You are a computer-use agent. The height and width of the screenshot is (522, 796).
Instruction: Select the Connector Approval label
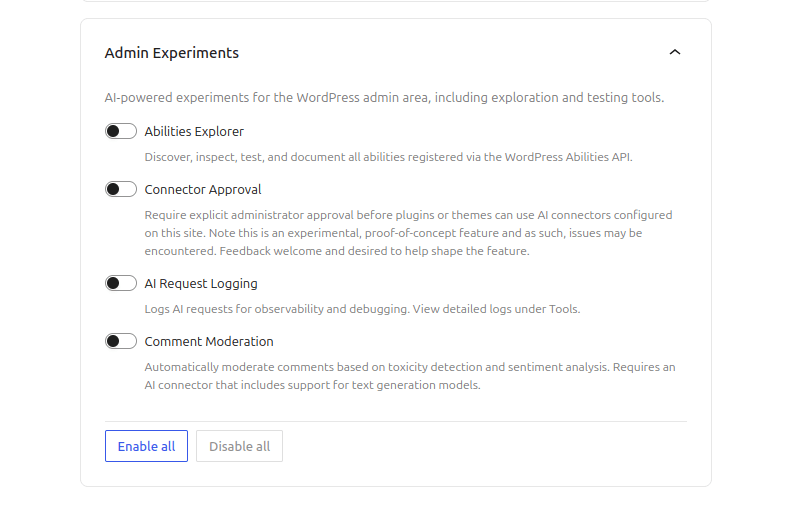click(203, 189)
